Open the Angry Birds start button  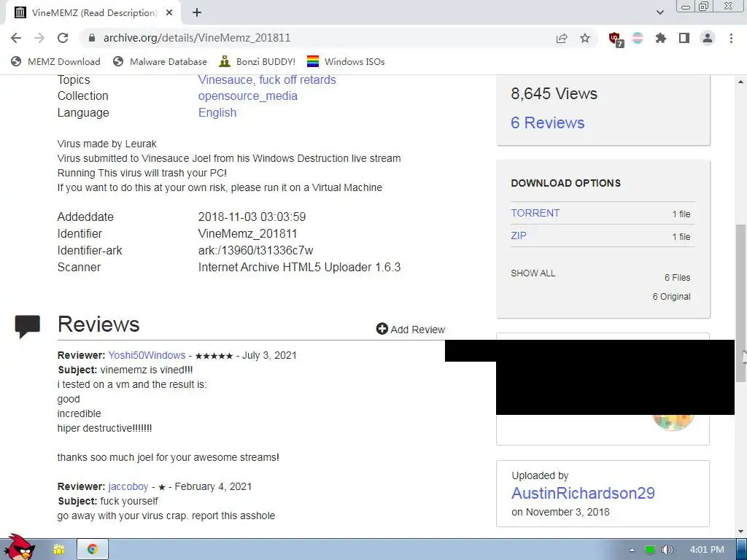pyautogui.click(x=19, y=547)
